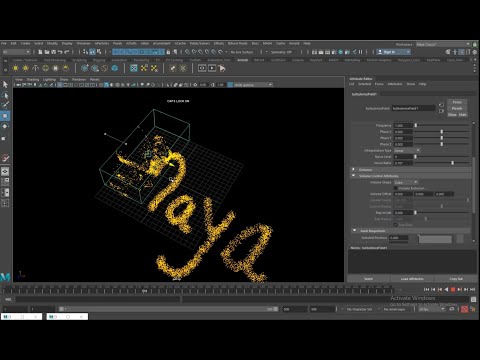Open the Workspace dropdown
480x360 pixels.
[x=443, y=44]
